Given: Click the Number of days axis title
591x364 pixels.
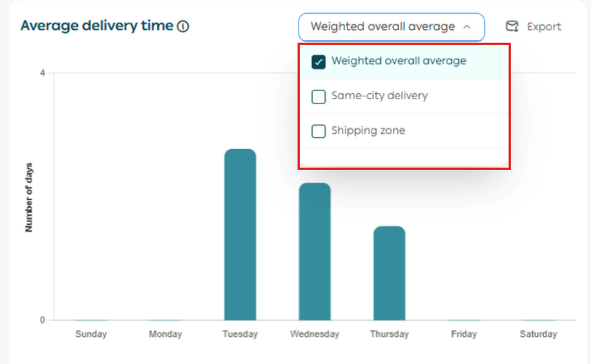Looking at the screenshot, I should tap(29, 198).
